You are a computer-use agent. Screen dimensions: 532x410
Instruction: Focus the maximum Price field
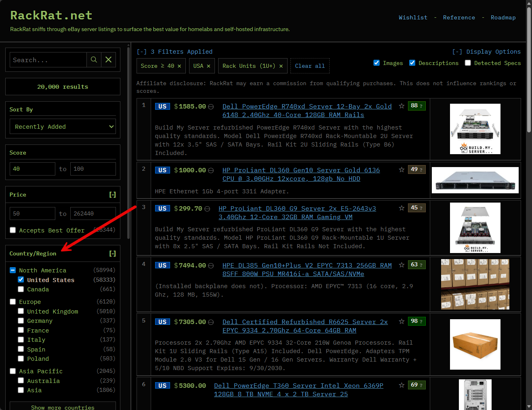pos(93,213)
